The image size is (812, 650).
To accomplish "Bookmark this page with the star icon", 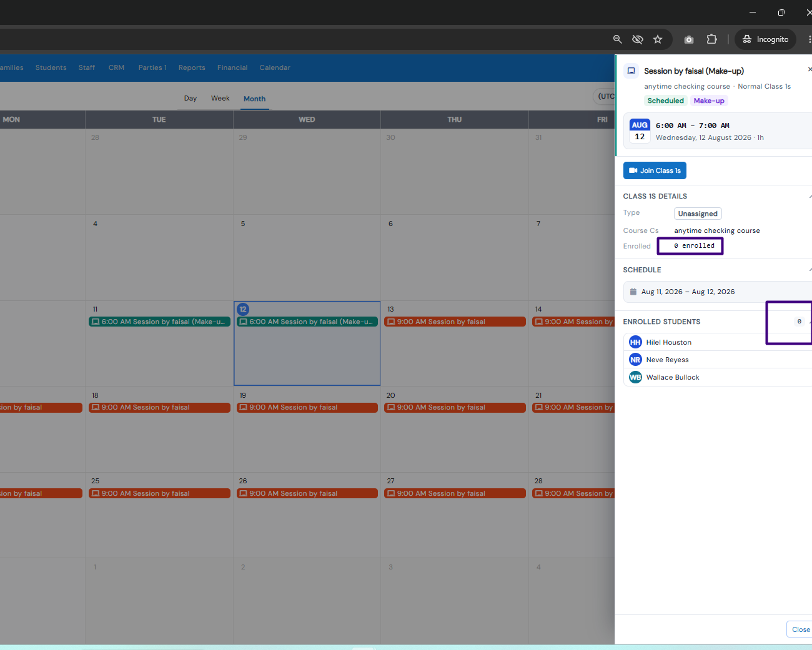I will tap(658, 39).
